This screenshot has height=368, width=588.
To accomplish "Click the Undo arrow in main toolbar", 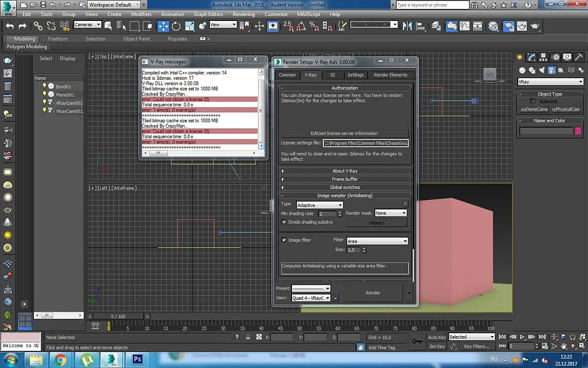I will pos(9,26).
